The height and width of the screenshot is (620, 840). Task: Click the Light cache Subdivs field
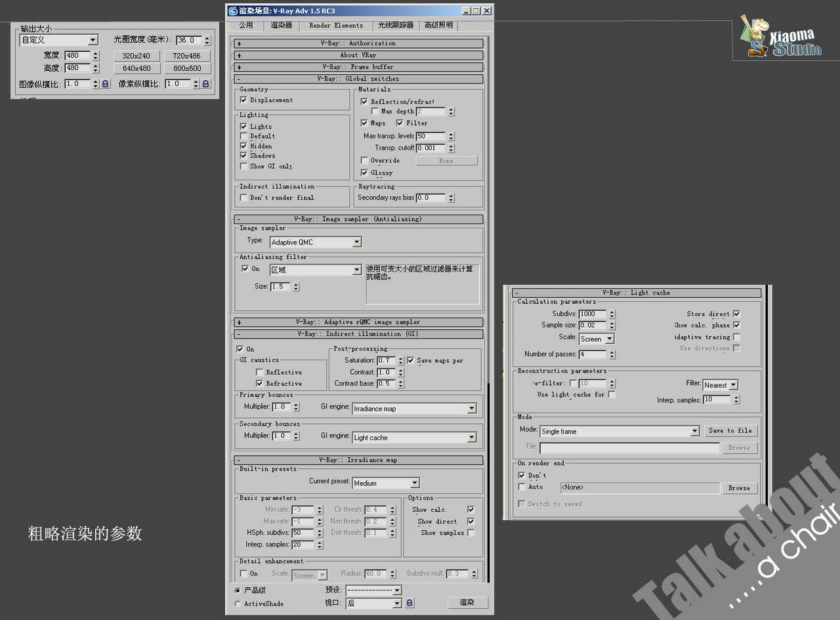point(593,314)
